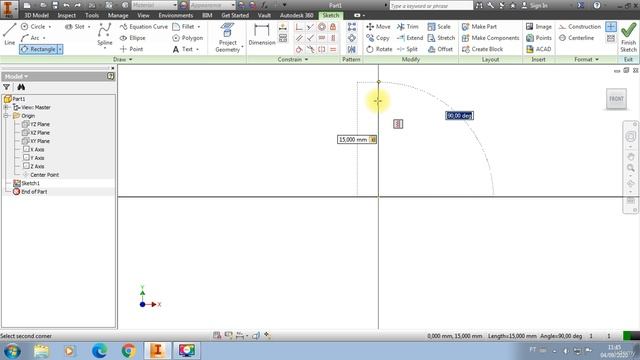Select the Slot tool

pos(75,27)
